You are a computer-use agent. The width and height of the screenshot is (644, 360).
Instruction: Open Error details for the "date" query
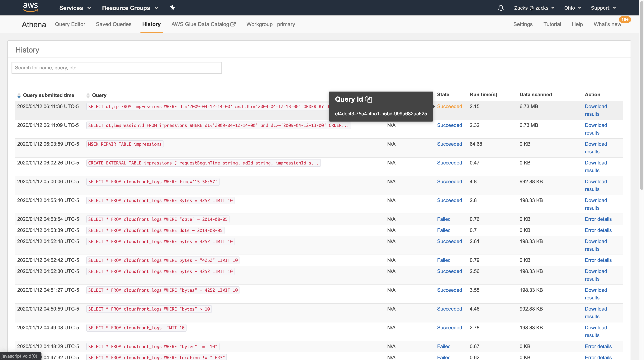[x=598, y=219]
